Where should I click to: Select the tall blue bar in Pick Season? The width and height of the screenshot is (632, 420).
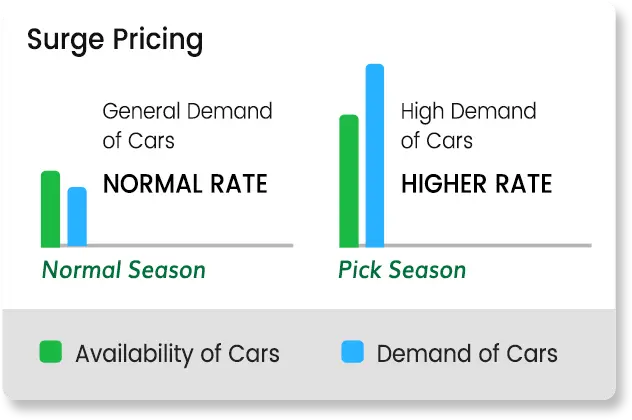[375, 155]
